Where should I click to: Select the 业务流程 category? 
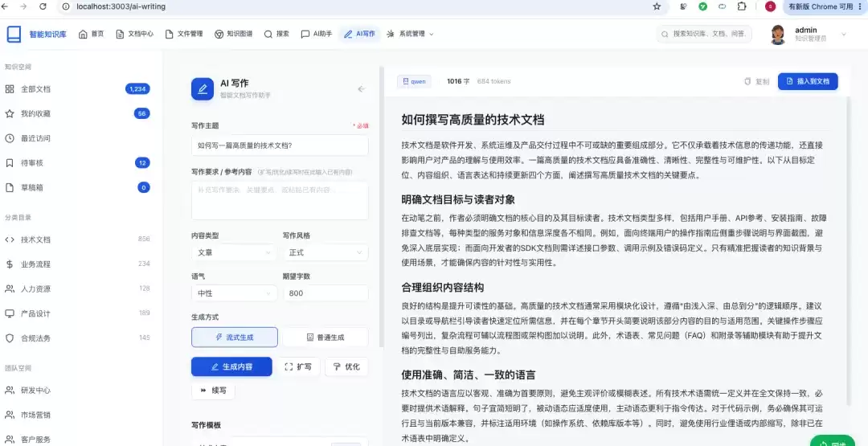coord(77,264)
